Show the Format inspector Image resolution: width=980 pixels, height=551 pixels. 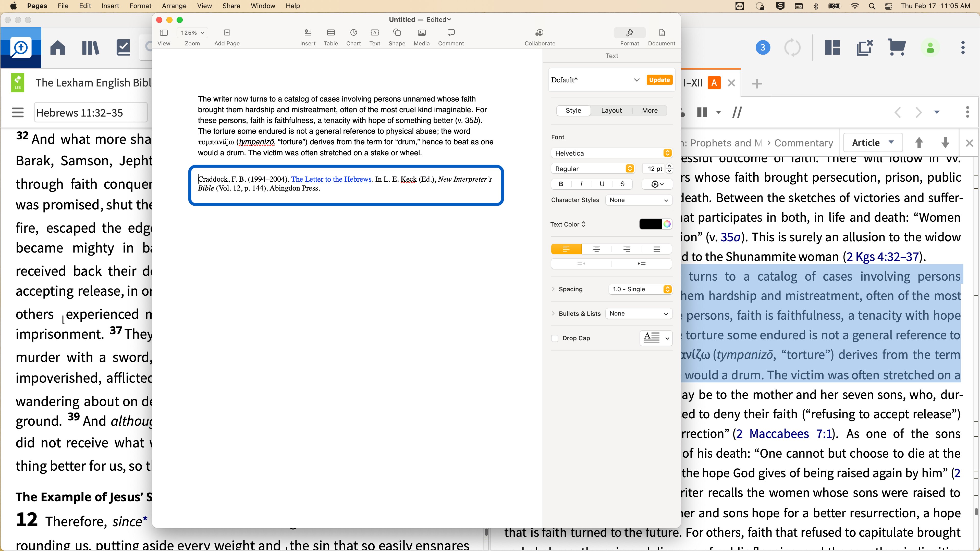click(x=630, y=37)
